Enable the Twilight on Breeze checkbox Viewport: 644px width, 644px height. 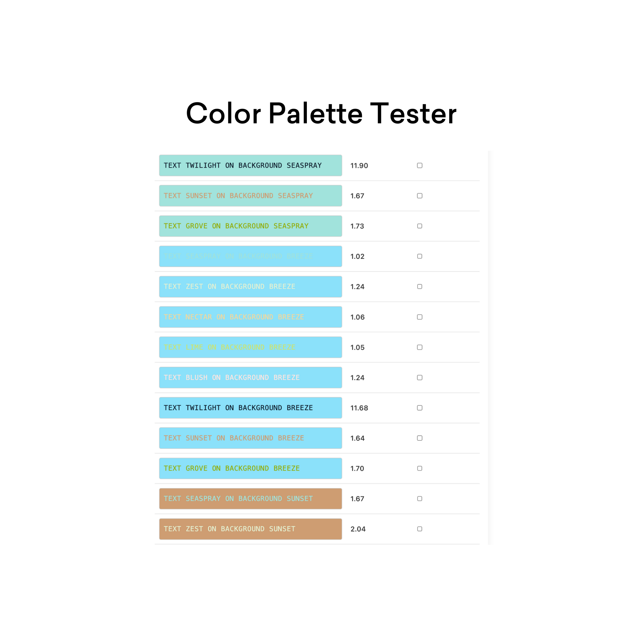pos(420,408)
